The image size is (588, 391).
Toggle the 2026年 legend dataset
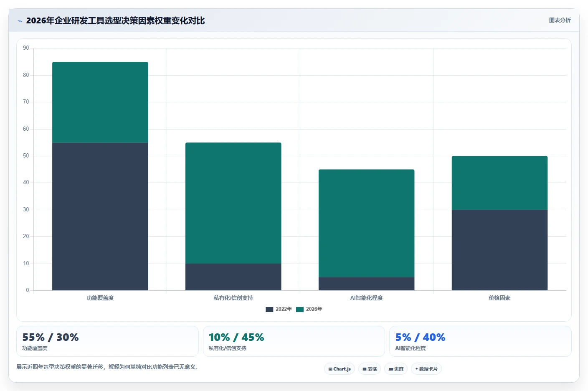[309, 309]
